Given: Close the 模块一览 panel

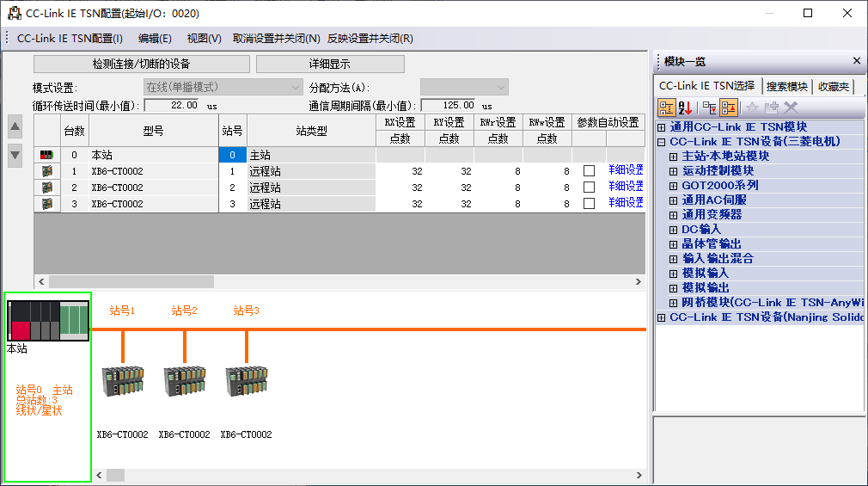Looking at the screenshot, I should pyautogui.click(x=856, y=61).
